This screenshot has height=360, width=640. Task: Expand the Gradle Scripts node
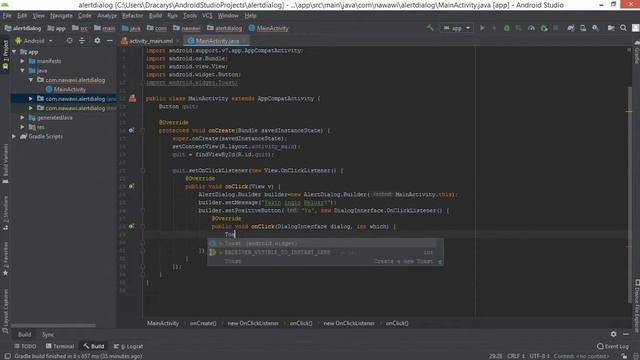point(14,136)
